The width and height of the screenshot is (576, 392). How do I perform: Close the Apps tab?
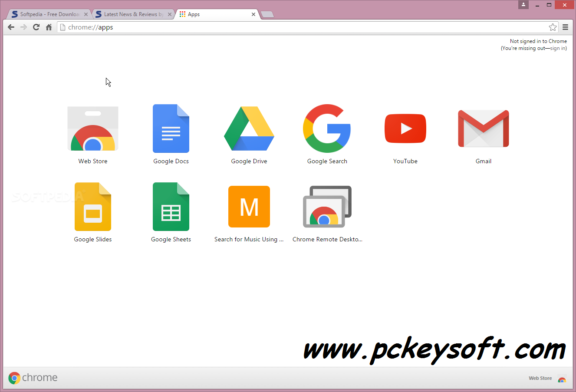(253, 14)
